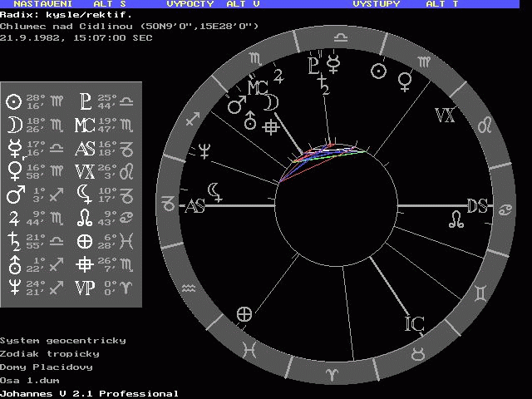This screenshot has height=399, width=532.
Task: Click the Gemini sign on the zodiac ring
Action: click(480, 293)
